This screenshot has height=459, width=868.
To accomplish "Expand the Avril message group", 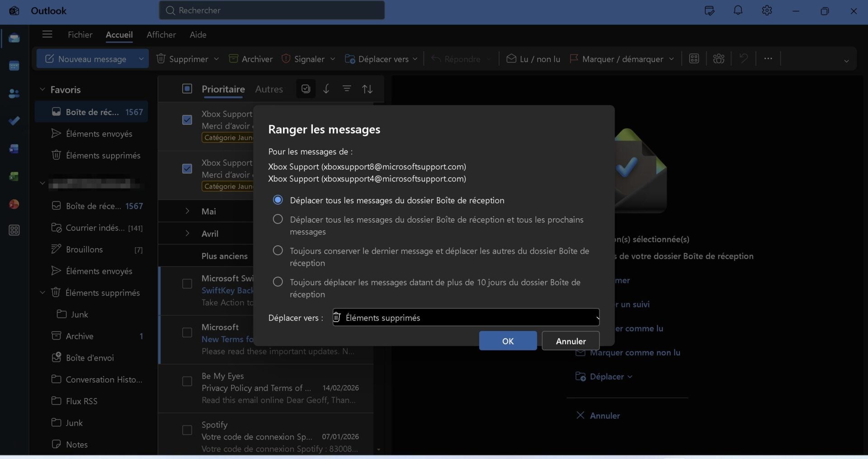I will [x=187, y=233].
